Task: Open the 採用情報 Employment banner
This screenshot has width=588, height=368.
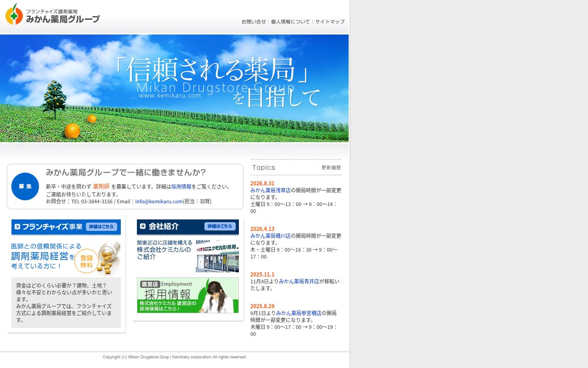Action: click(x=188, y=295)
